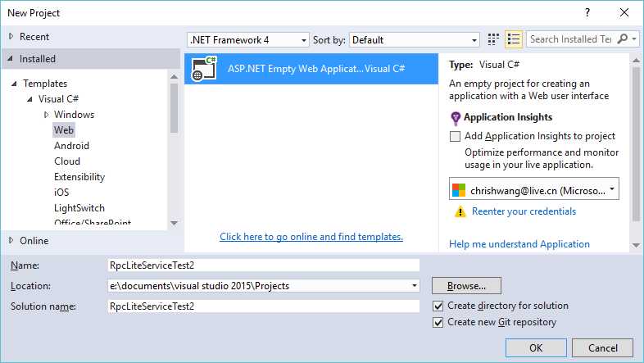
Task: Collapse the Visual C# tree node
Action: pyautogui.click(x=29, y=99)
